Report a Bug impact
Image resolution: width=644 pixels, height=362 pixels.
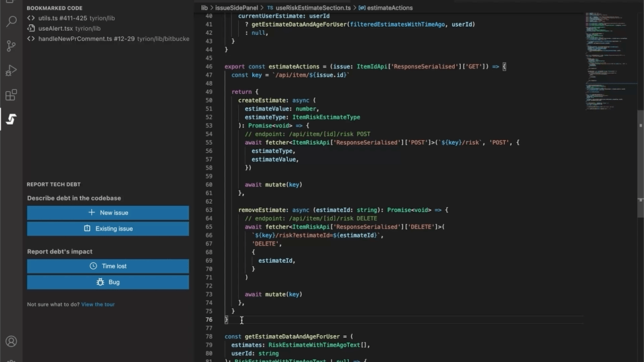[x=108, y=282]
